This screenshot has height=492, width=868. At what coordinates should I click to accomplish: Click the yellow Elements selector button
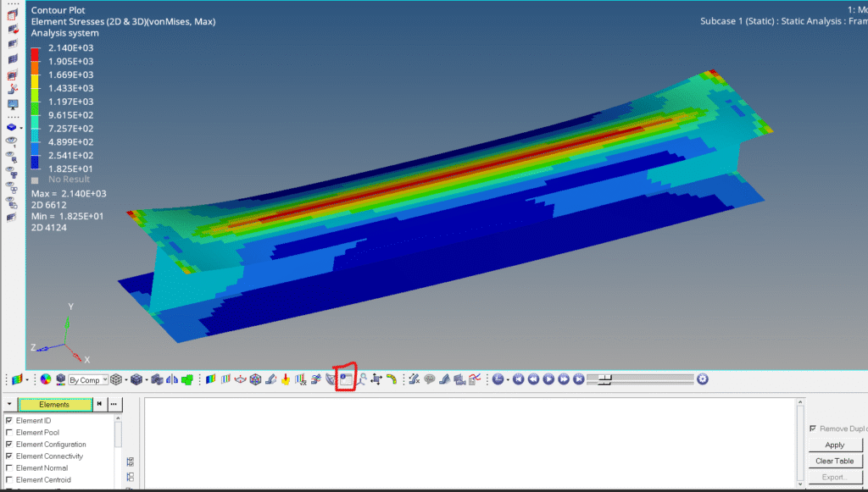point(54,405)
